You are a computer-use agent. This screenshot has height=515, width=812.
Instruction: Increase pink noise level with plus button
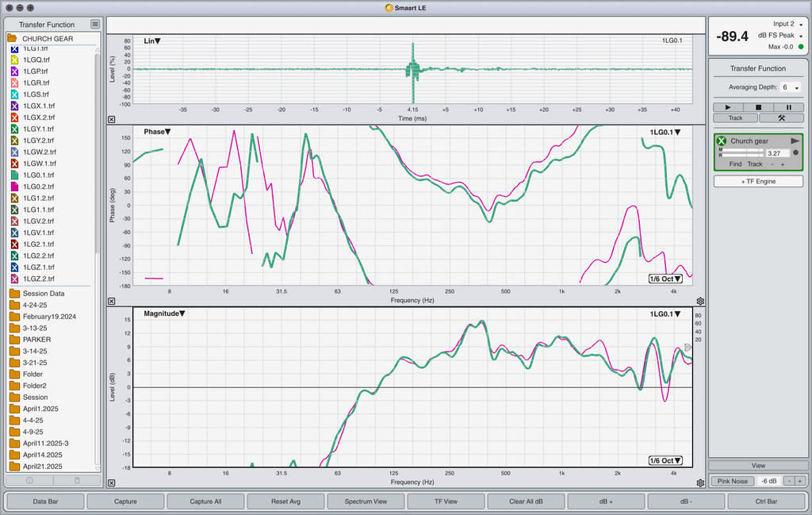pos(799,482)
